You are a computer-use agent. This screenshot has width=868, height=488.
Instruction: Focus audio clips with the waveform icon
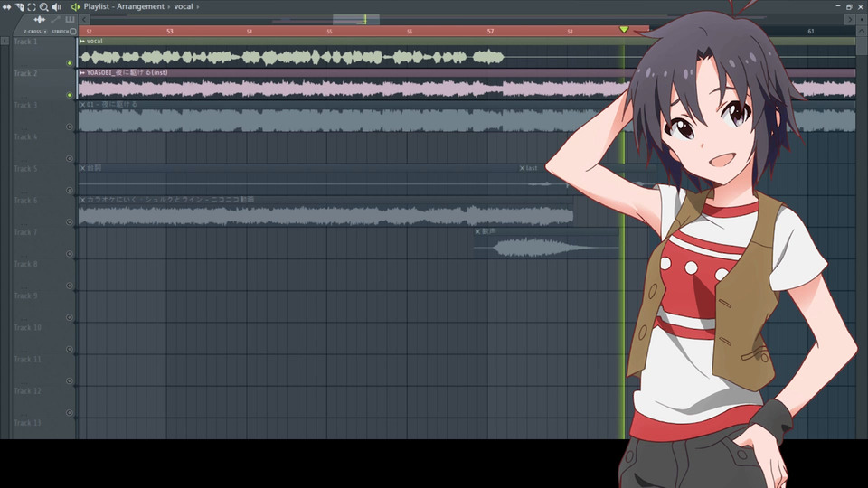pos(39,19)
